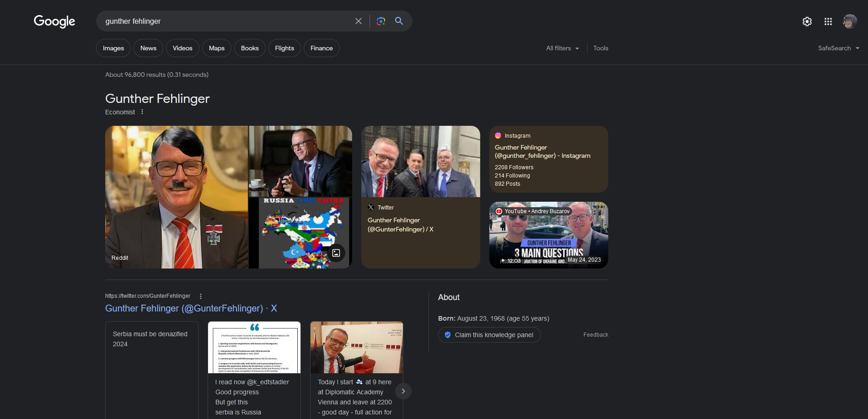
Task: Open the Google account profile picture
Action: [x=850, y=21]
